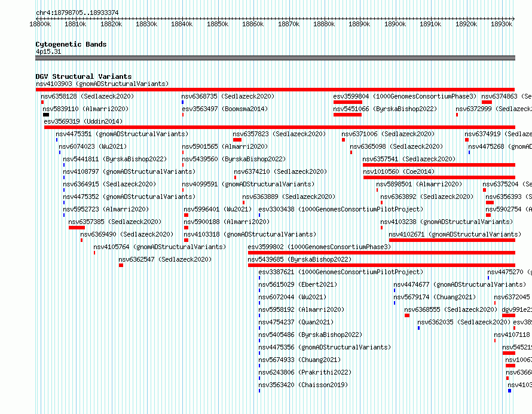Click esv3303438 (1000GenomesConsortiumPilotProject) label
Screen dimensions: 532x414
point(341,209)
